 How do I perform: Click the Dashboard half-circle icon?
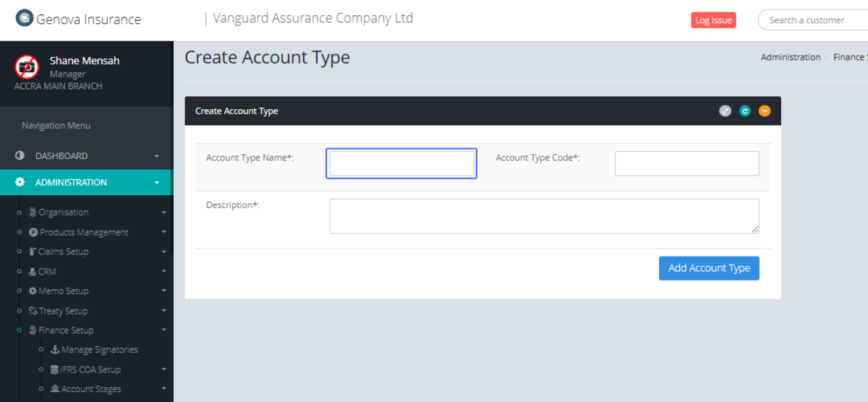pyautogui.click(x=20, y=155)
